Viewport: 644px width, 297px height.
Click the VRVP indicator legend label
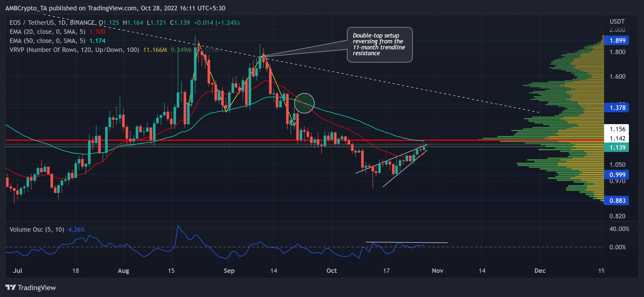click(74, 50)
